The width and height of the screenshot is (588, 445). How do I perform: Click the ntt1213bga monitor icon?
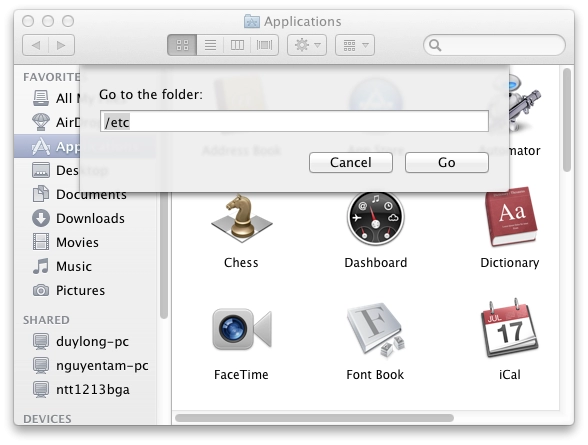click(x=40, y=389)
